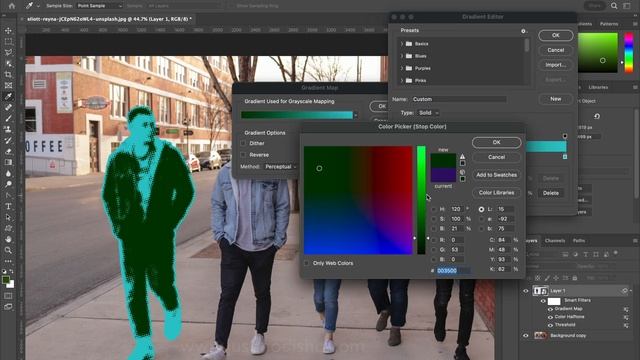The width and height of the screenshot is (640, 360).
Task: Select the Object Selection tool
Action: [8, 64]
